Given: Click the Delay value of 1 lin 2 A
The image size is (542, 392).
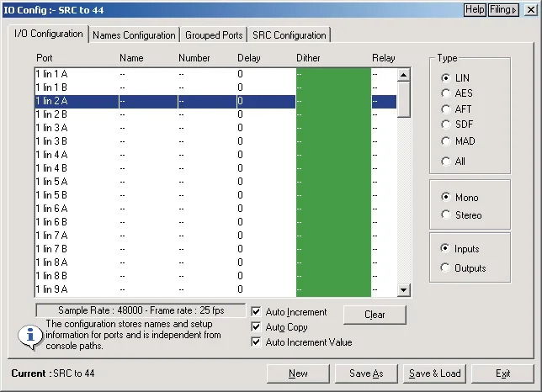Looking at the screenshot, I should point(266,101).
